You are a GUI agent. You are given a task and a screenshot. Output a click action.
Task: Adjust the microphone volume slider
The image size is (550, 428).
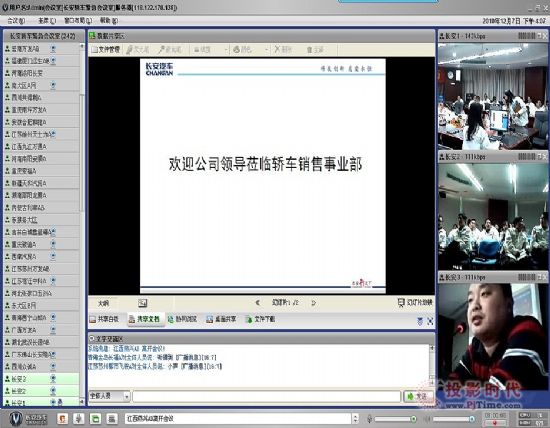pos(396,419)
